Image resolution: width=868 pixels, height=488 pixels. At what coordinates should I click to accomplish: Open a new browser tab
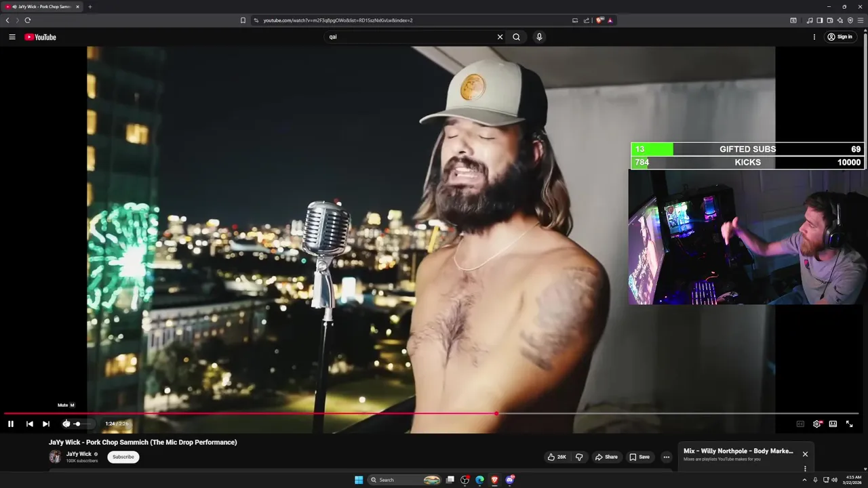point(90,7)
